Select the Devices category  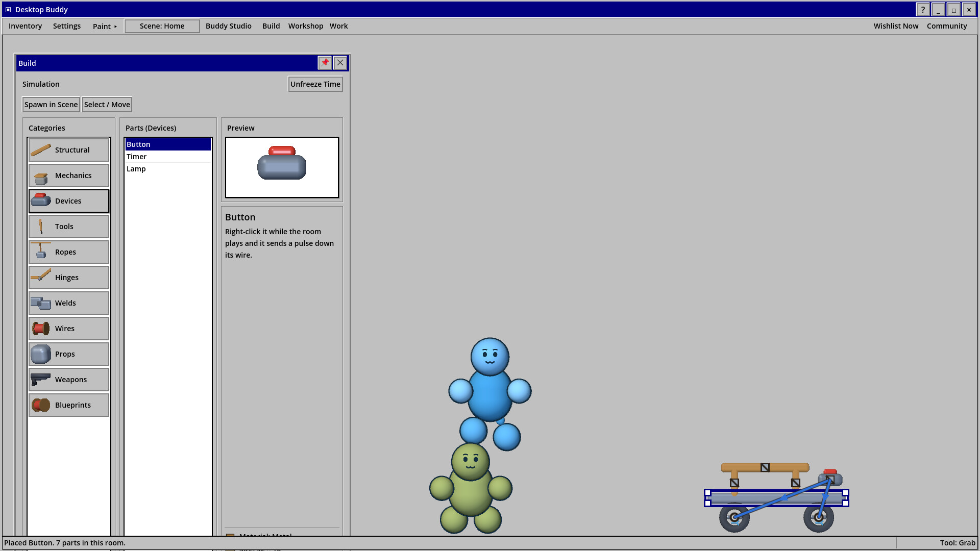(69, 201)
